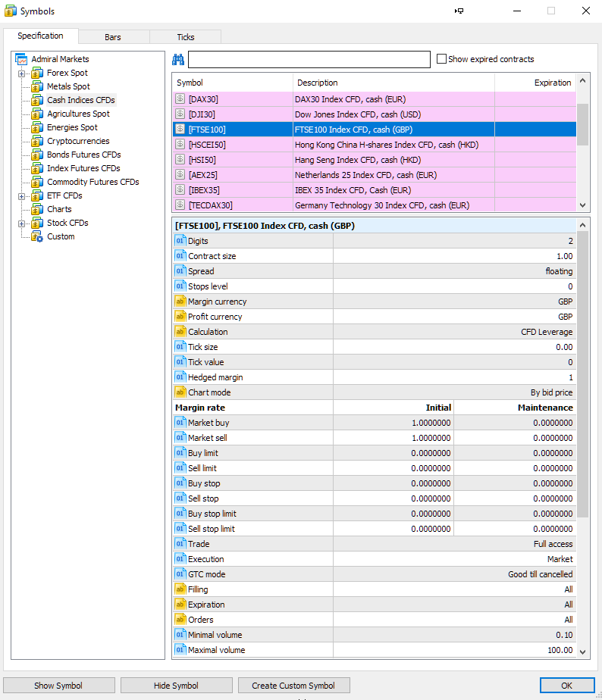This screenshot has height=700, width=602.
Task: Click the Create Custom Symbol button
Action: coord(293,686)
